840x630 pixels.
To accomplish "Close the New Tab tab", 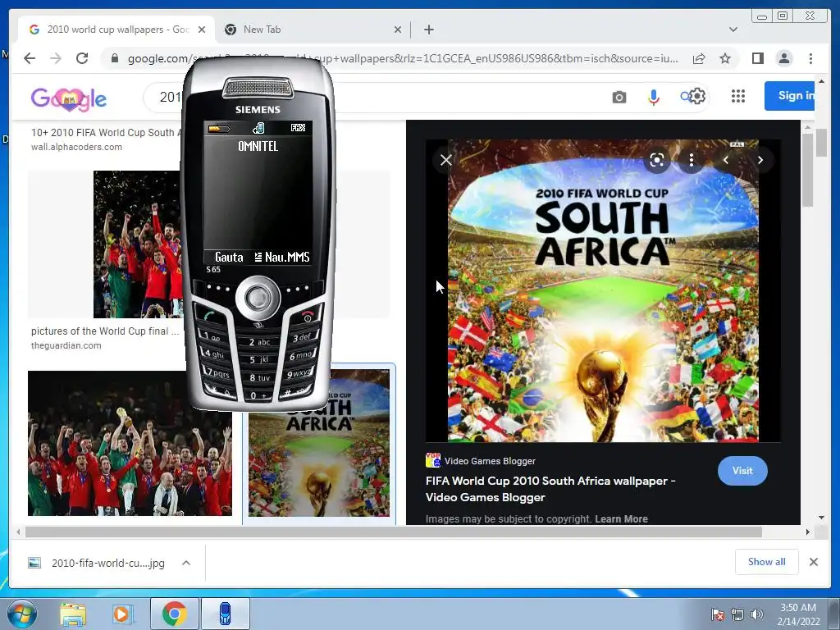I will tap(398, 30).
